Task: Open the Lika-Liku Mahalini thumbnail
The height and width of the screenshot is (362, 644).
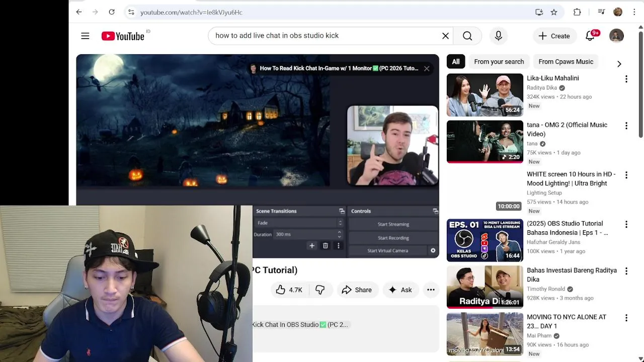Action: click(485, 95)
